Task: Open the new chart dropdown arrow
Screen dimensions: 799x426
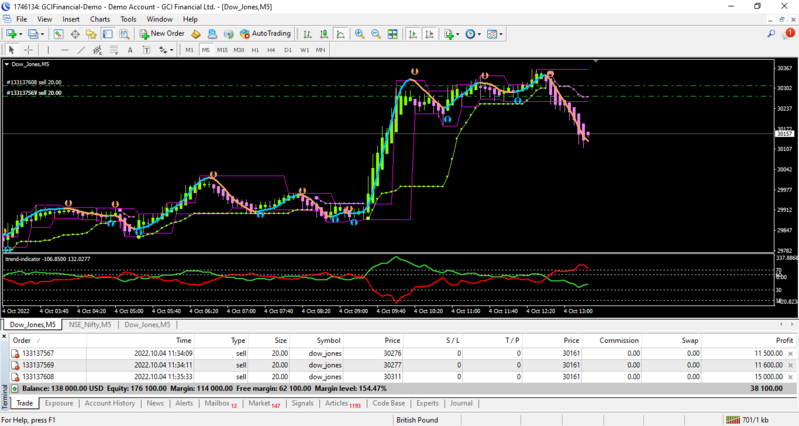Action: (x=19, y=34)
